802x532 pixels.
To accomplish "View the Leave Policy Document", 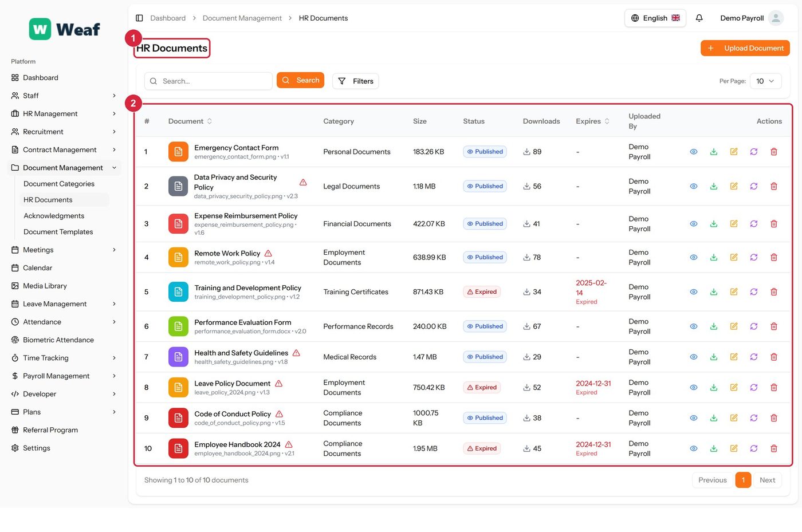I will 694,387.
